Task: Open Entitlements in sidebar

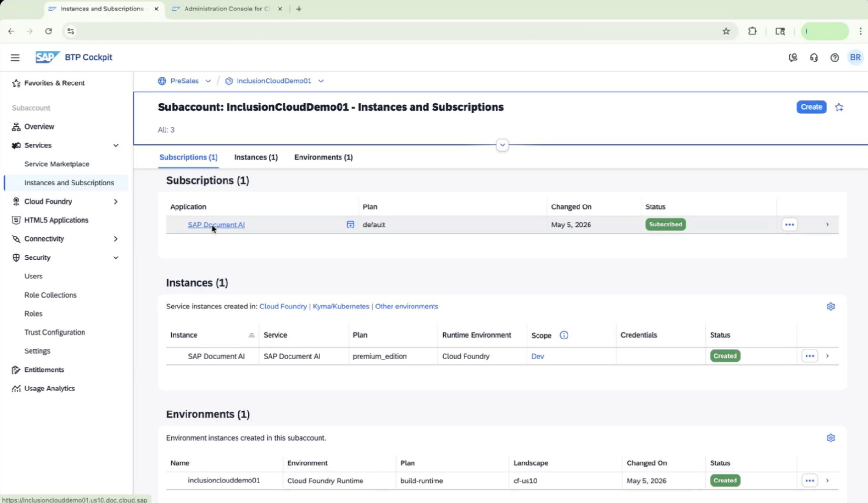Action: pos(44,370)
